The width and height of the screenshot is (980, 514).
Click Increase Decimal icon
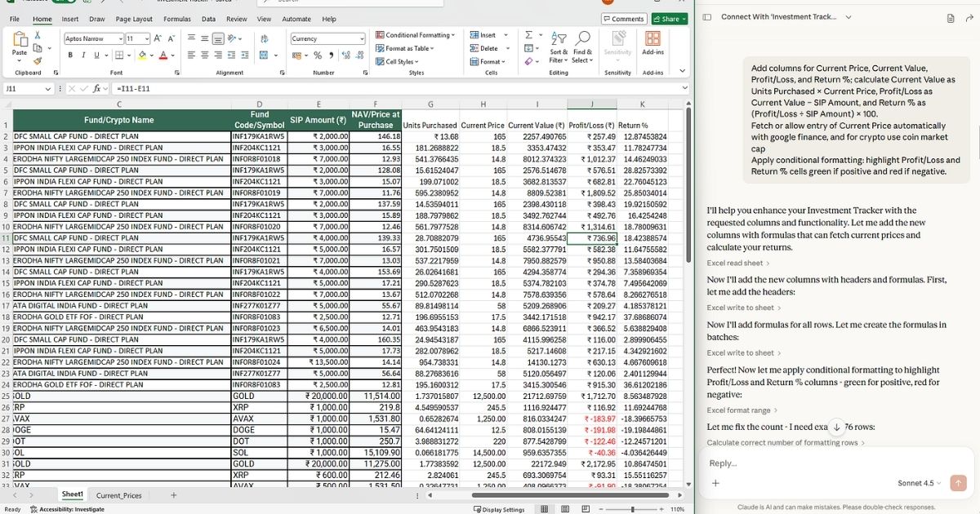[x=346, y=55]
